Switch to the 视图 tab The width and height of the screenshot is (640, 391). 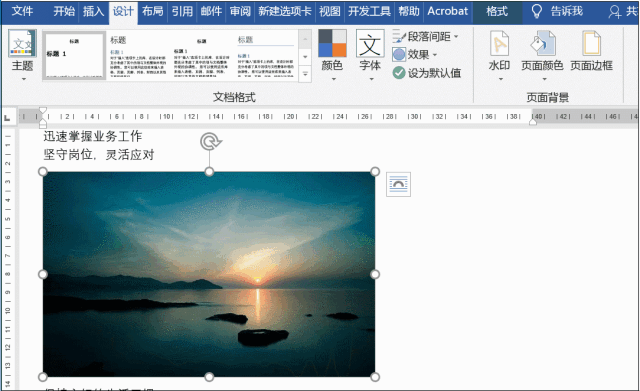pyautogui.click(x=329, y=11)
